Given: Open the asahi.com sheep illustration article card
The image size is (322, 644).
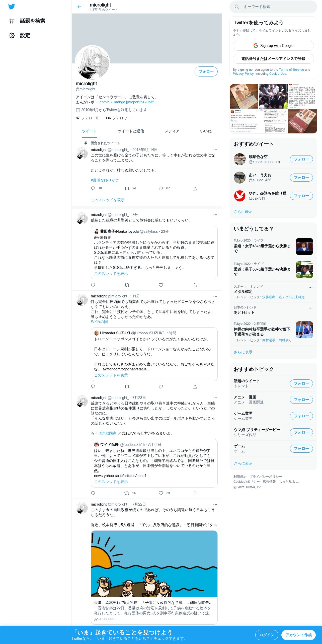Looking at the screenshot, I should [154, 577].
